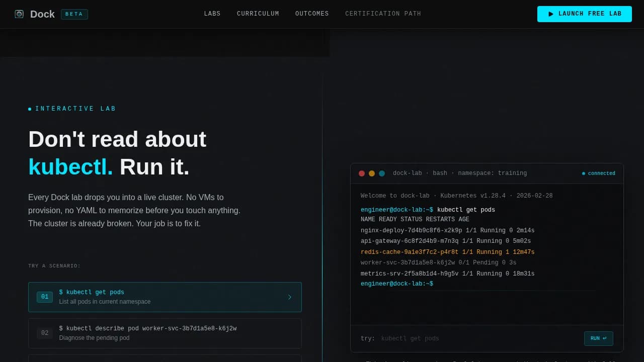644x362 pixels.
Task: Click the play icon in Launch Free Lab
Action: click(x=551, y=14)
